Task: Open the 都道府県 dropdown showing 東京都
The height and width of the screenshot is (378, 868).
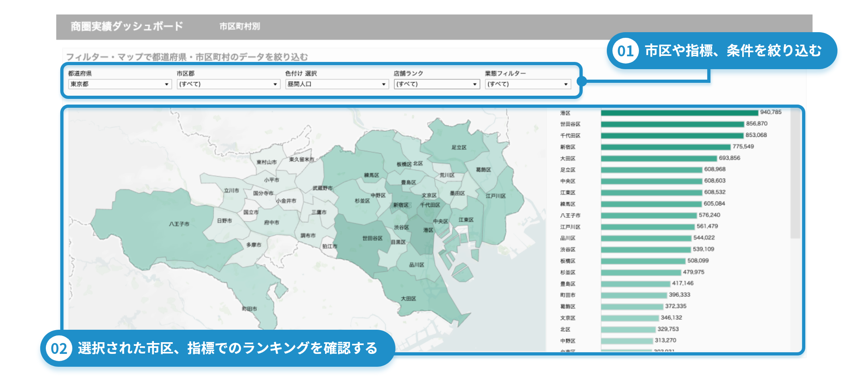Action: coord(120,84)
